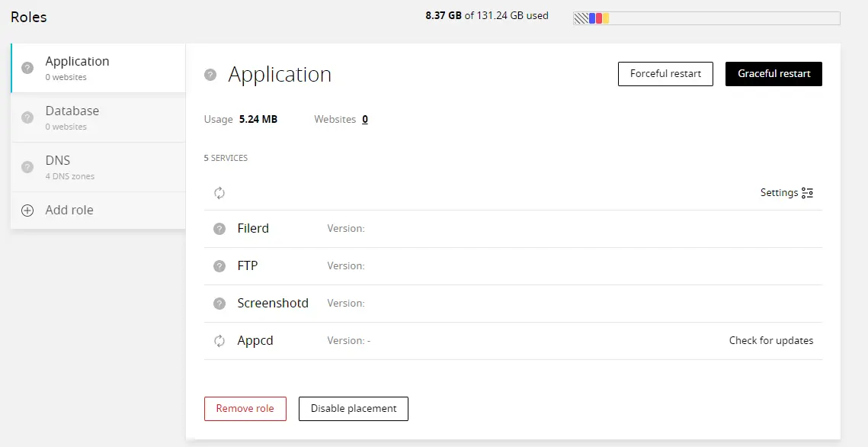Click the Disable placement button

tap(354, 409)
